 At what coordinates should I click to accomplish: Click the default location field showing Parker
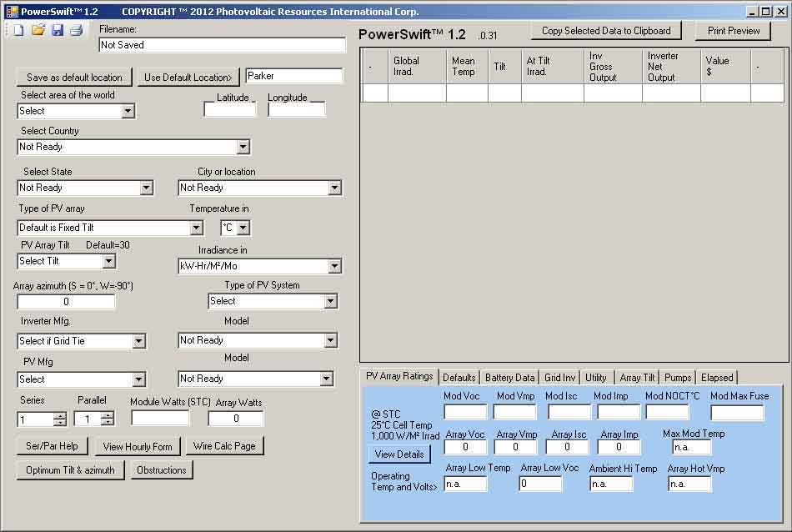pyautogui.click(x=294, y=76)
